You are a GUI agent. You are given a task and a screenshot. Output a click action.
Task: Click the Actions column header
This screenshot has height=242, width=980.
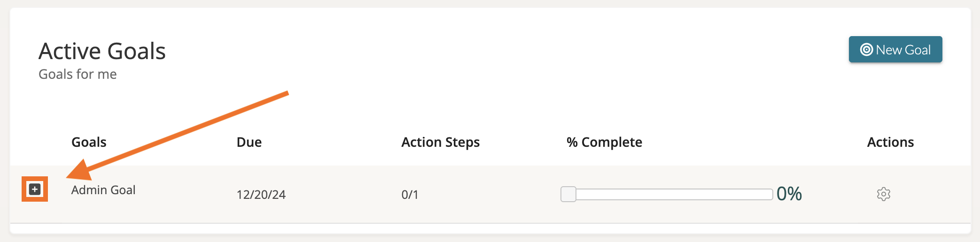tap(890, 142)
